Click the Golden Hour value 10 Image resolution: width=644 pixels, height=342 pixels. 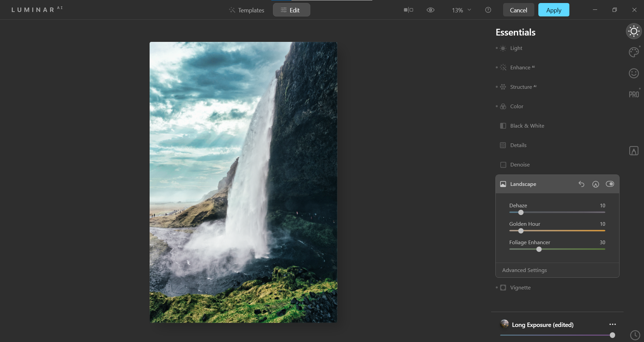pyautogui.click(x=602, y=224)
